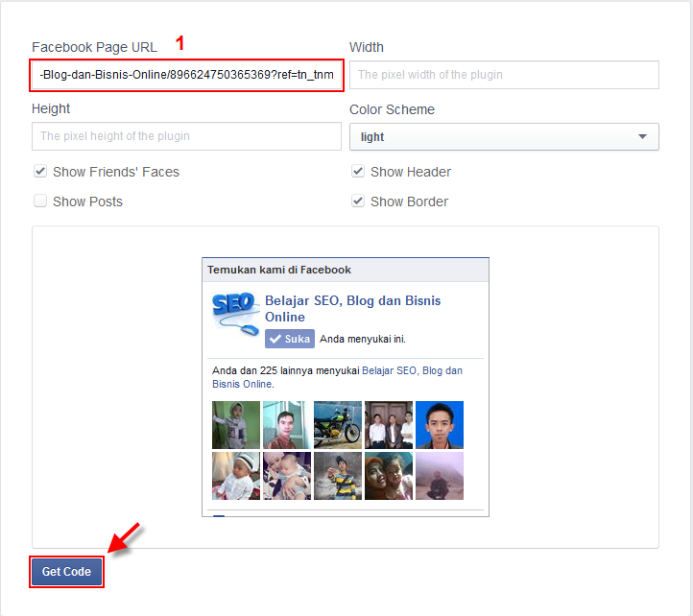Open the portrait with blue background photo
This screenshot has height=616, width=693.
(x=440, y=425)
